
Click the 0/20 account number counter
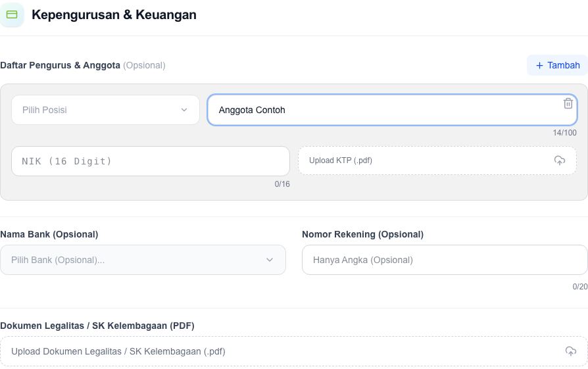point(579,287)
